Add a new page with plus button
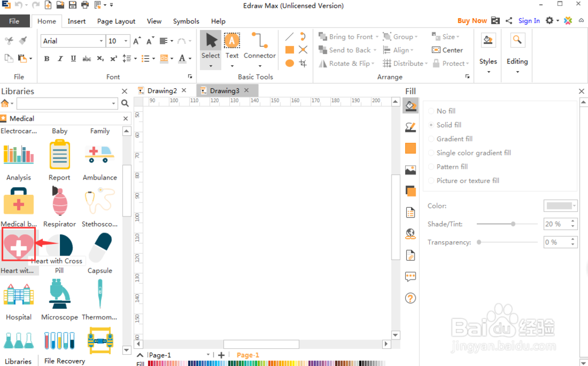Image resolution: width=588 pixels, height=366 pixels. (x=221, y=355)
